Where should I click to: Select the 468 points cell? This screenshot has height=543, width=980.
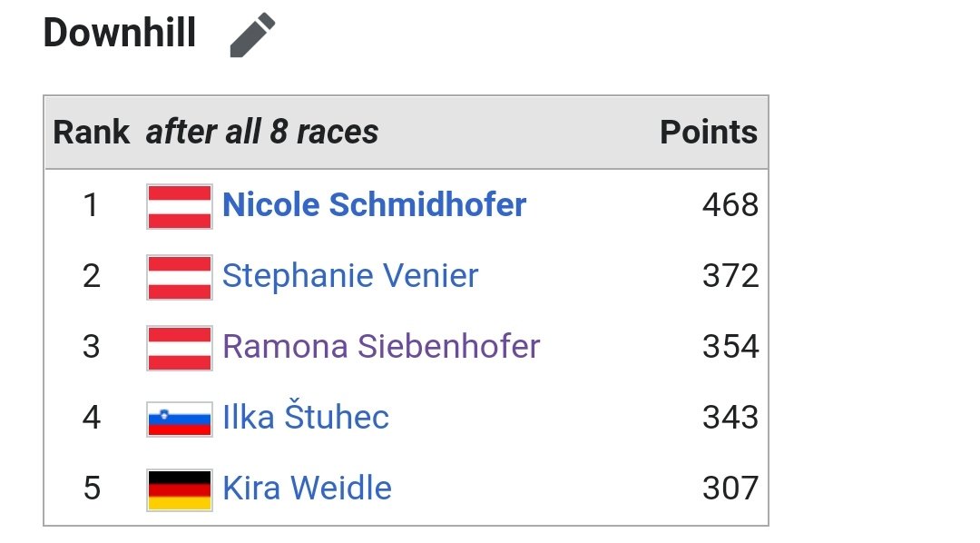click(x=730, y=204)
